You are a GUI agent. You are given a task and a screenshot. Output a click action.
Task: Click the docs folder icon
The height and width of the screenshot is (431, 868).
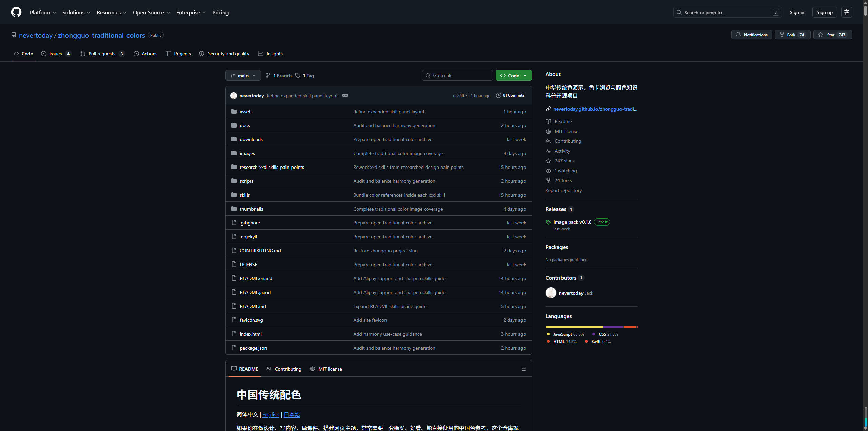point(234,125)
